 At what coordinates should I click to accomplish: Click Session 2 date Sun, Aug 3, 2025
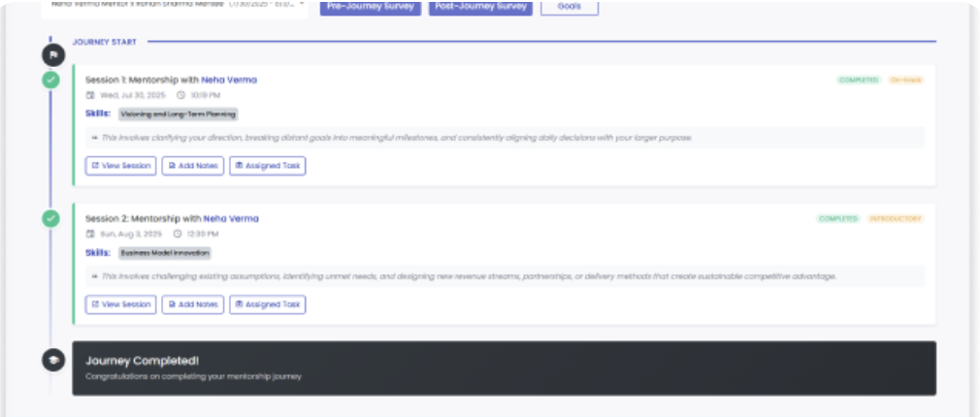coord(131,234)
